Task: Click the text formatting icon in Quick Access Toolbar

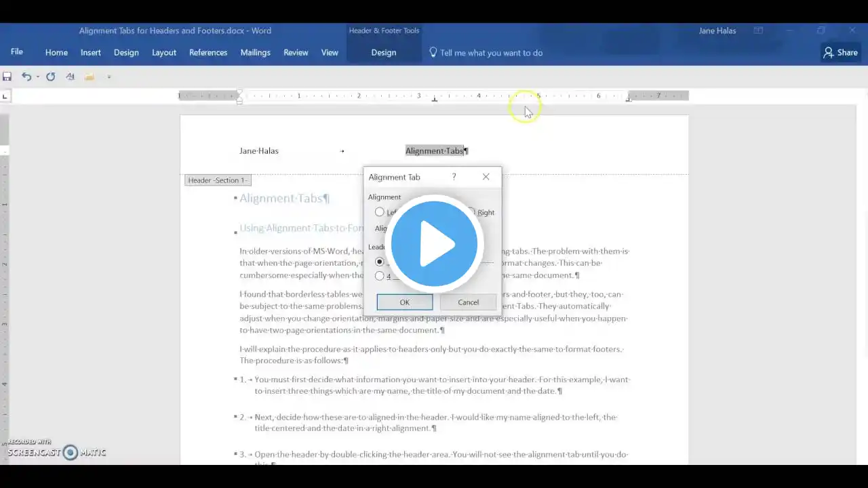Action: coord(70,77)
